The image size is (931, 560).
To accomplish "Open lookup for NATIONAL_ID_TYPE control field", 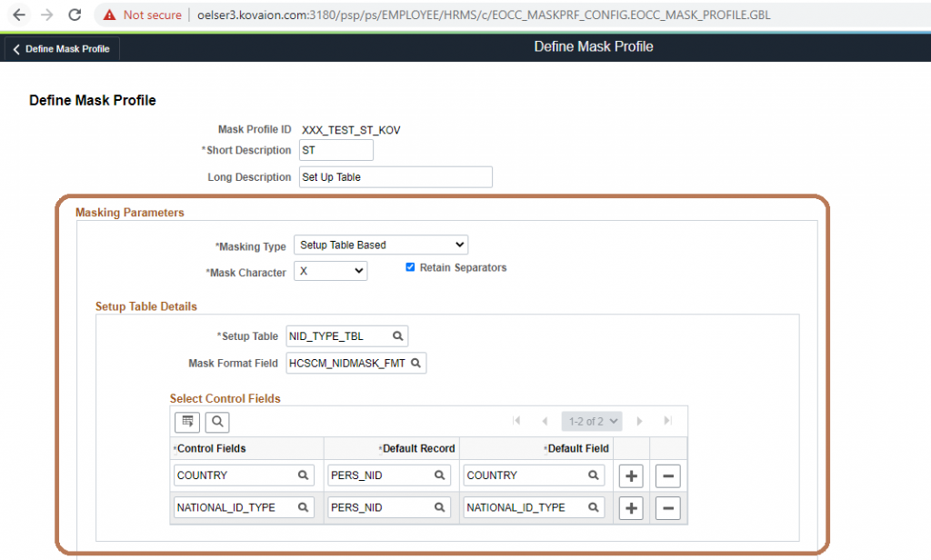I will tap(304, 507).
